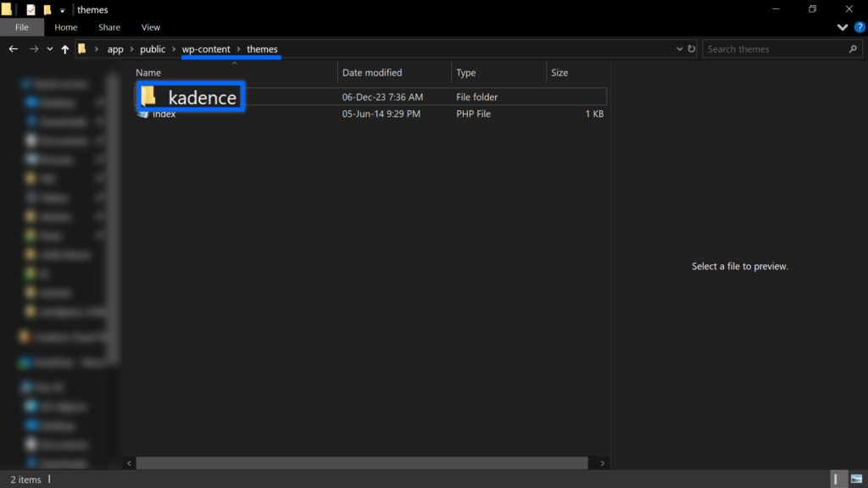Click the window's folder icon in title bar
Viewport: 868px width, 488px height.
point(7,9)
